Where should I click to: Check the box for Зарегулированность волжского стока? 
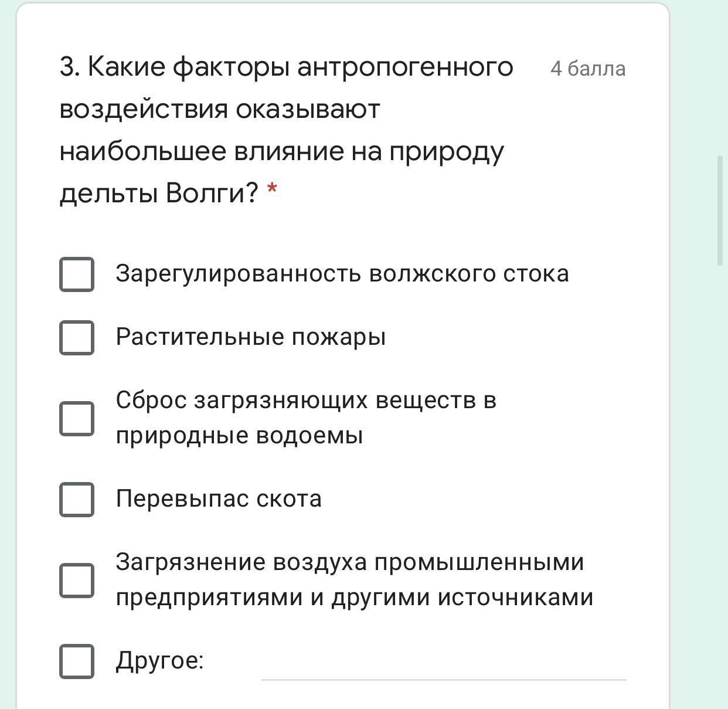(x=77, y=274)
